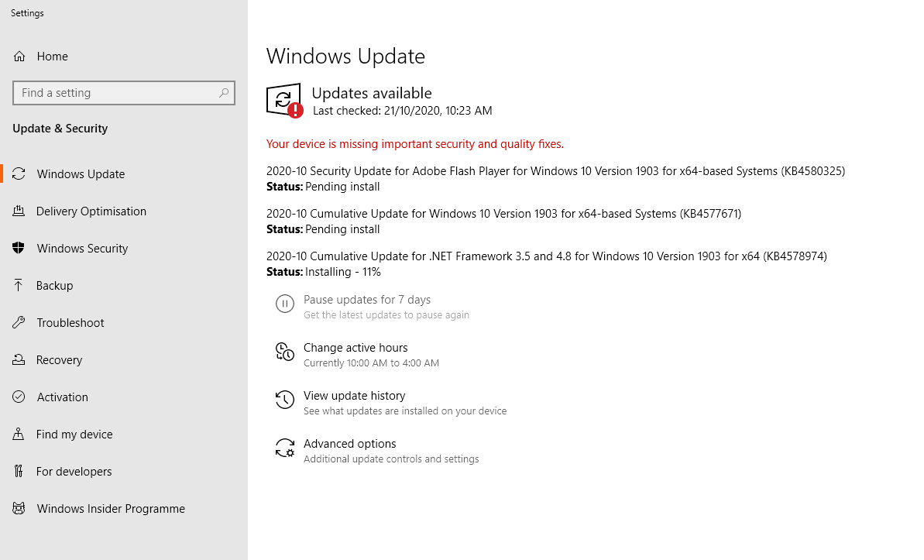Click 'Currently 10:00 AM to 4:00 AM' text

tap(371, 363)
